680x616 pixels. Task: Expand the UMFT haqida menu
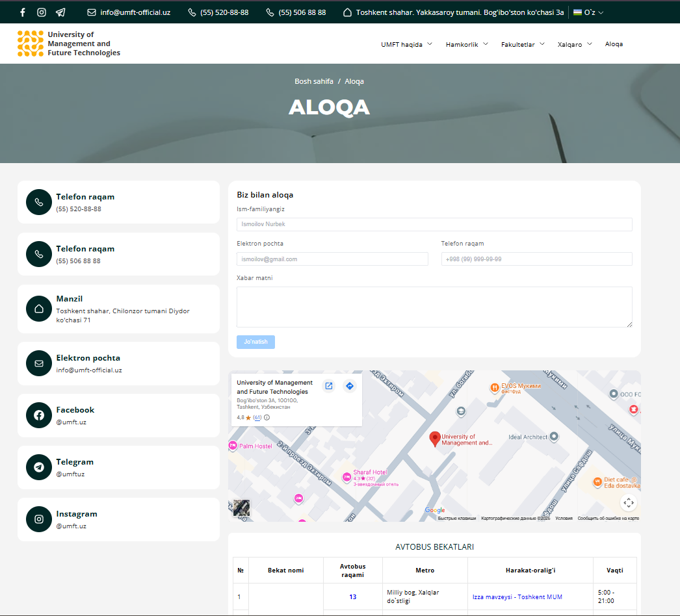[x=406, y=44]
